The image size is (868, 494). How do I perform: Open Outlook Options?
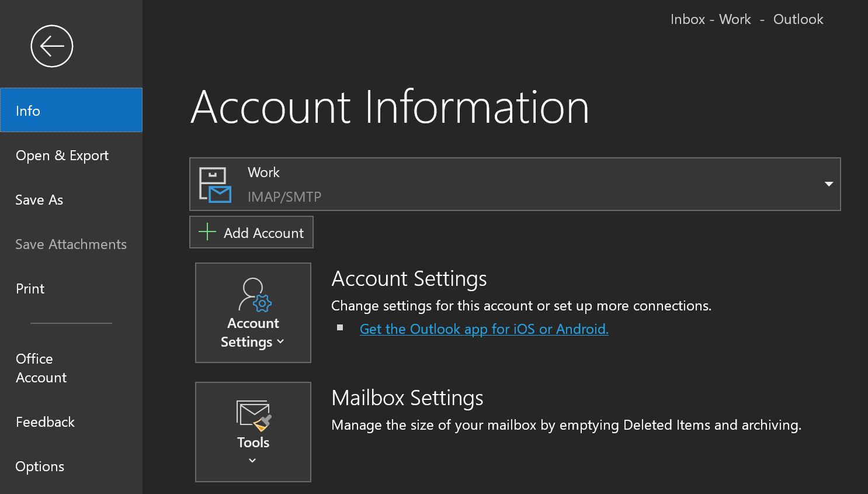[71, 466]
